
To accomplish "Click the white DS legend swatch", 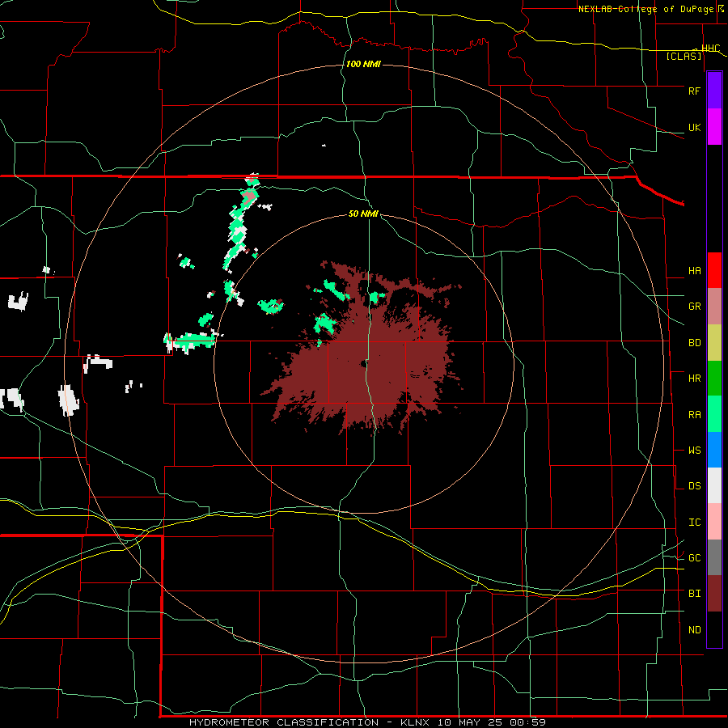I will (714, 485).
